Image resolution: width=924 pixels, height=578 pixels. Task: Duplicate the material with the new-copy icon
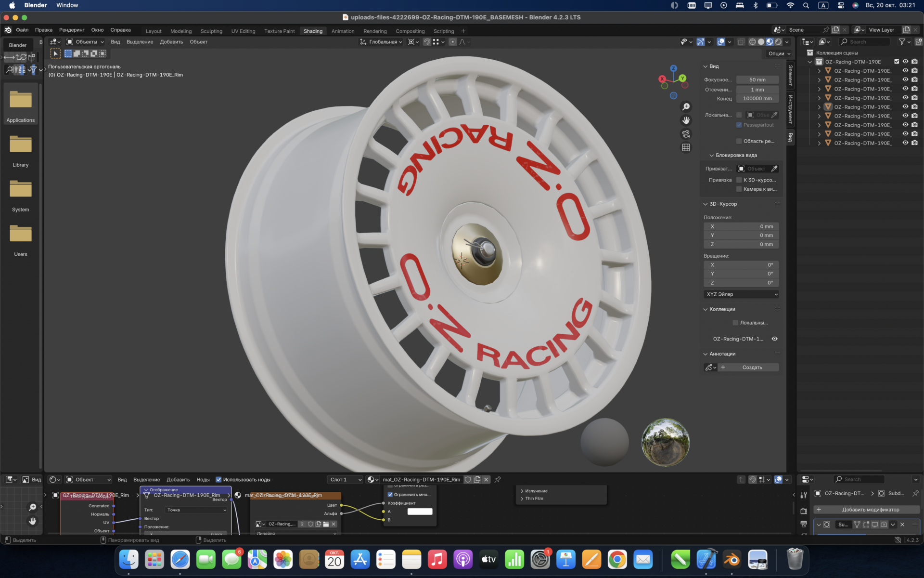tap(477, 479)
